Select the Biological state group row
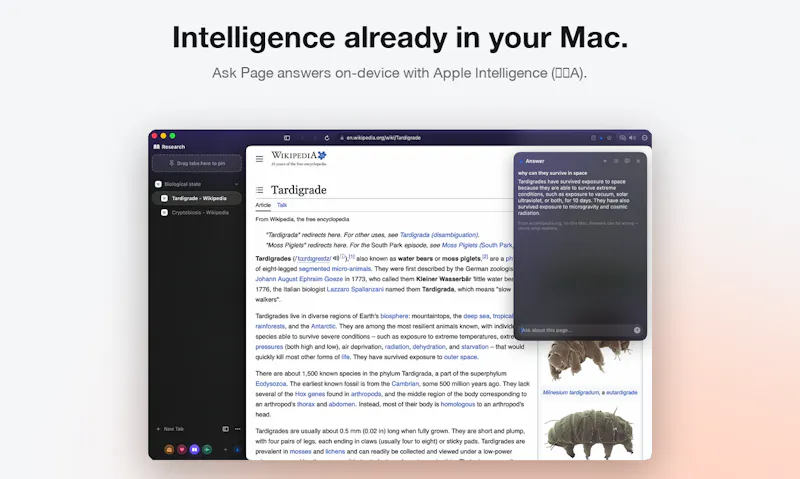 [x=197, y=184]
